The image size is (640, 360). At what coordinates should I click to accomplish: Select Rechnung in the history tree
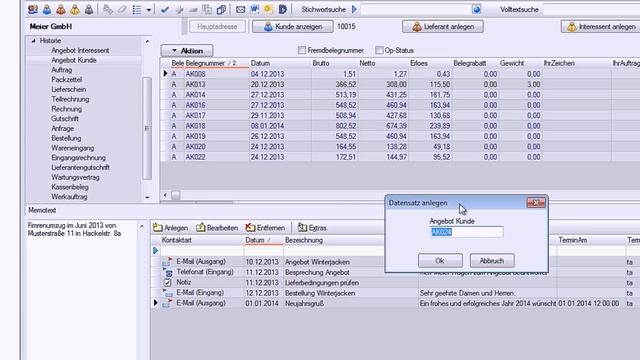click(67, 109)
